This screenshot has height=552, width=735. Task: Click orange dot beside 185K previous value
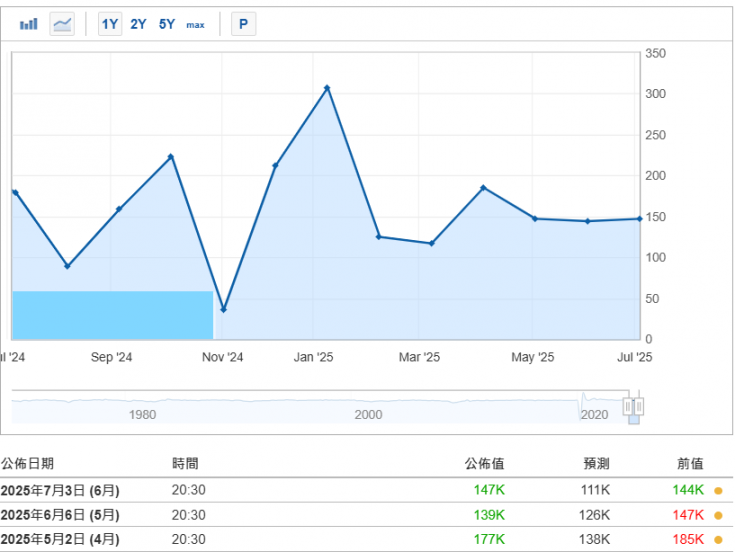[718, 540]
